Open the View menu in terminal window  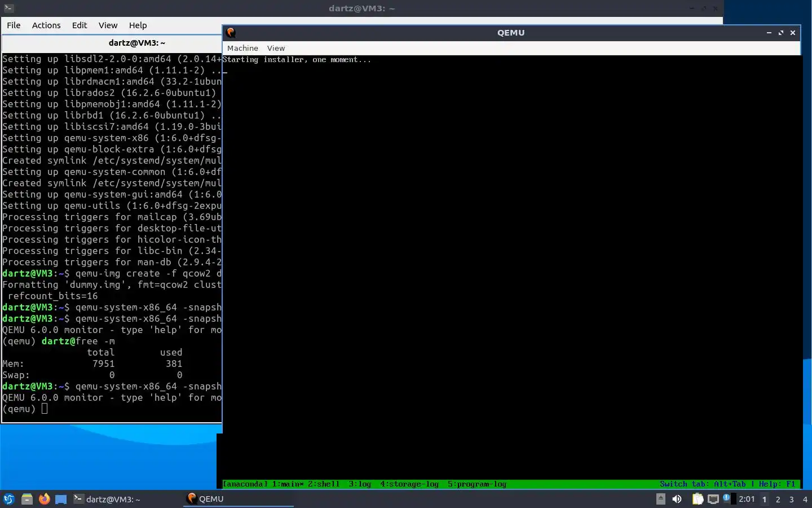(x=108, y=25)
